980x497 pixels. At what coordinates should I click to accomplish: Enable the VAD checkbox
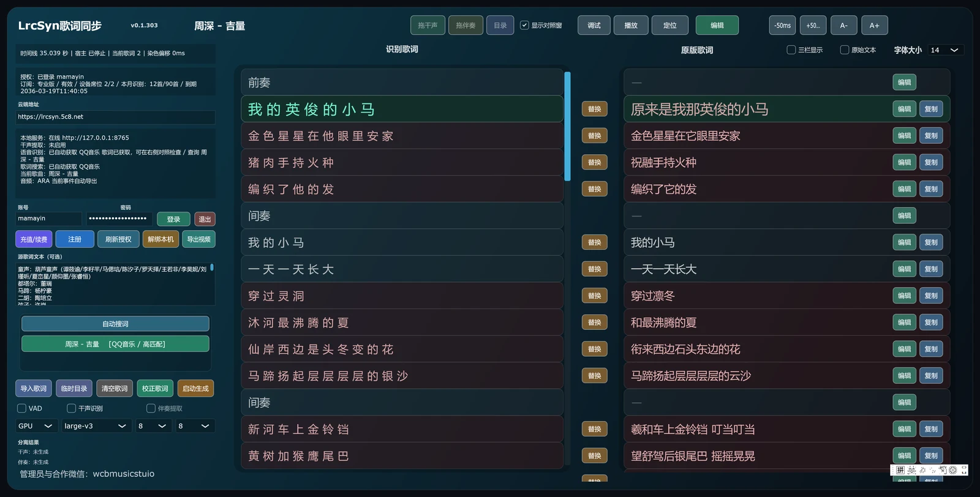pos(21,408)
